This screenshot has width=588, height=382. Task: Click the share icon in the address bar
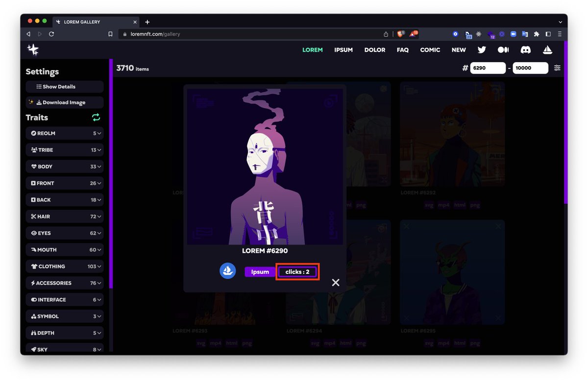386,34
